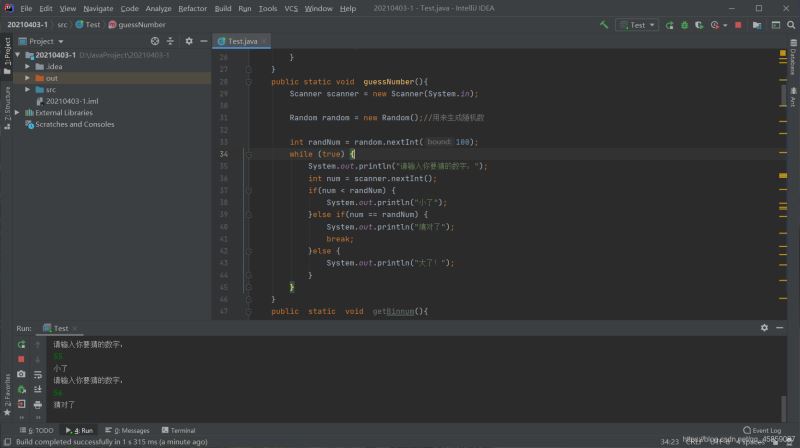The height and width of the screenshot is (448, 800).
Task: Click the Debug bug icon in toolbar
Action: pyautogui.click(x=684, y=24)
